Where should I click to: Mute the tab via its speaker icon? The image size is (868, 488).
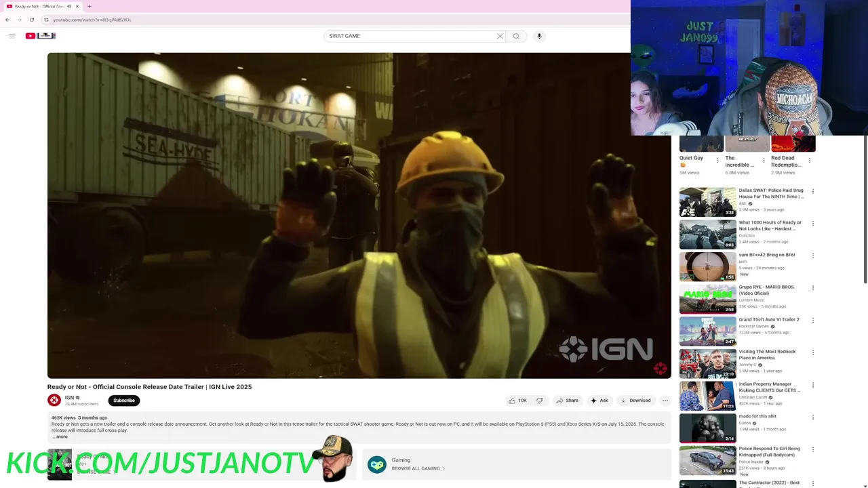[69, 6]
